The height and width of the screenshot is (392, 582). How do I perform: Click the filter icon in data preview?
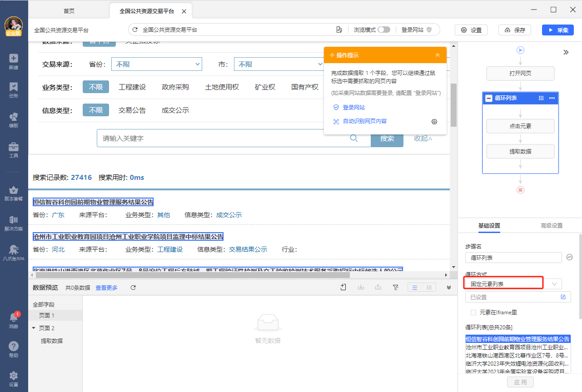click(x=395, y=287)
